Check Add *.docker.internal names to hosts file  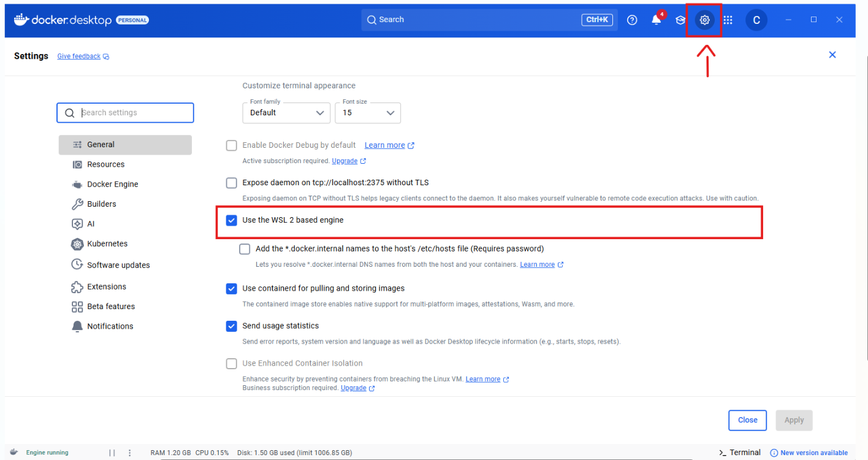[245, 249]
